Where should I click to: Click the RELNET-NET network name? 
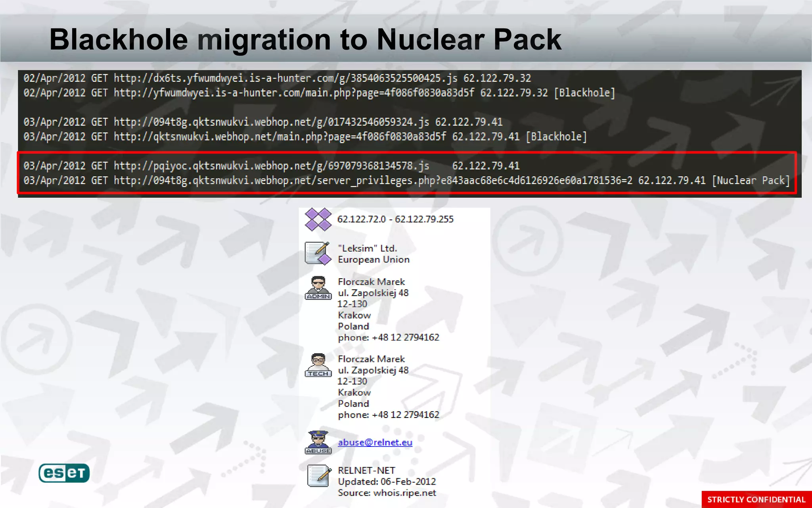tap(366, 470)
